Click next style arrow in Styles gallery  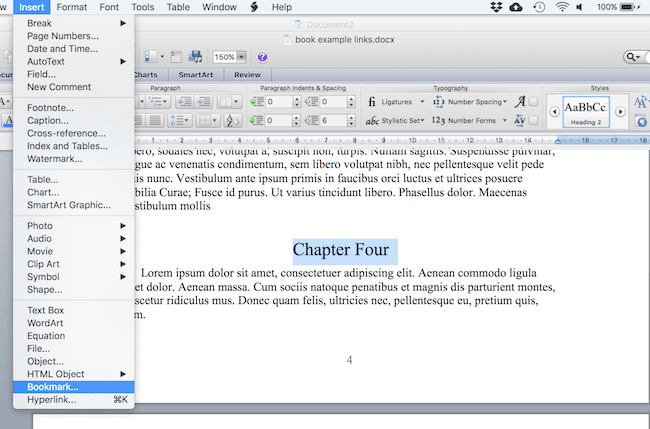[x=620, y=112]
